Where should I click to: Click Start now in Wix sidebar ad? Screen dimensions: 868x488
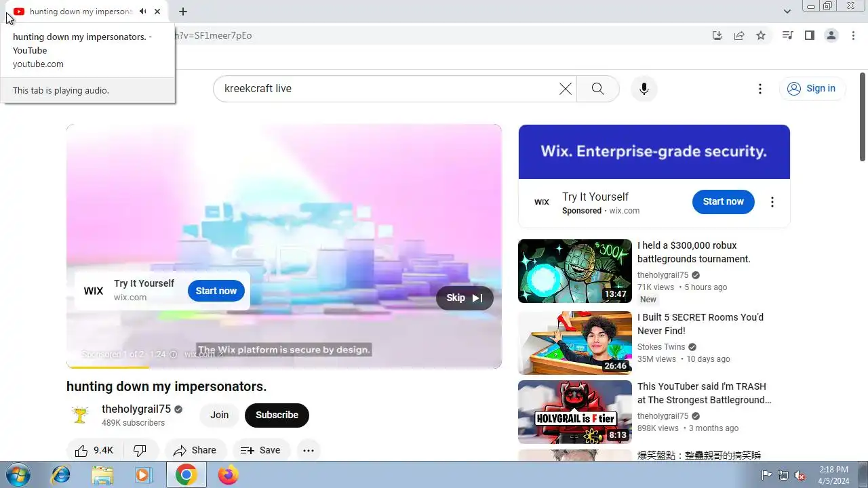724,202
